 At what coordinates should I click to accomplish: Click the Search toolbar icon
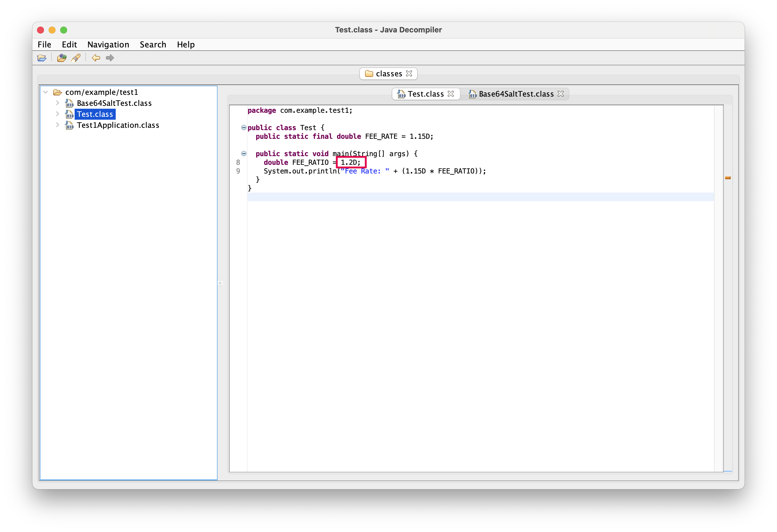coord(76,58)
